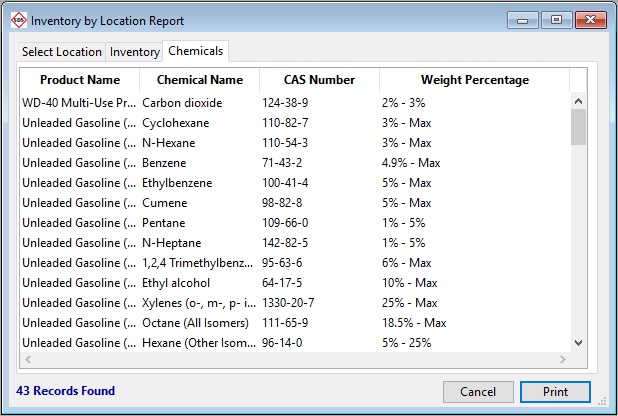The width and height of the screenshot is (618, 416).
Task: Switch to the Select Location tab
Action: tap(62, 52)
